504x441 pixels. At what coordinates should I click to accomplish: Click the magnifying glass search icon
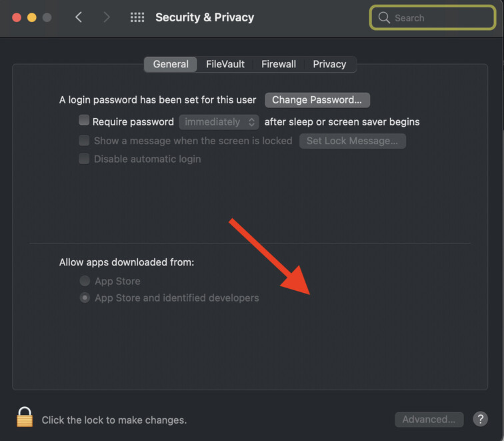pos(384,18)
